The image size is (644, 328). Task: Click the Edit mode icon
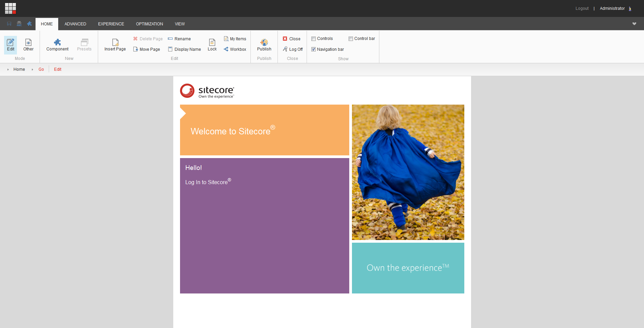(x=10, y=42)
